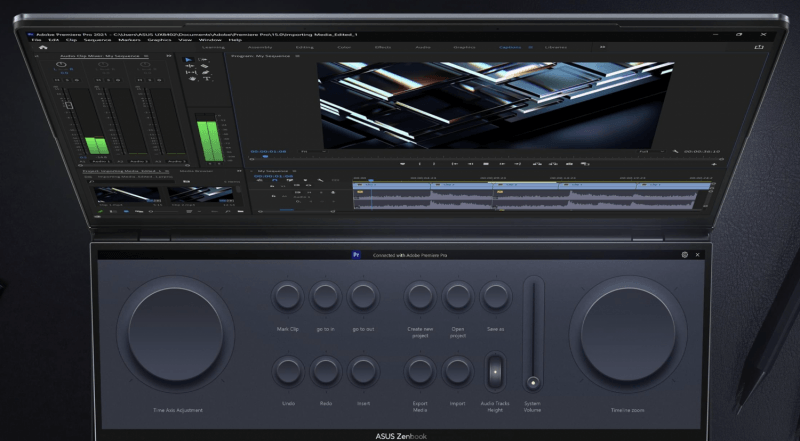Image resolution: width=800 pixels, height=441 pixels.
Task: Click the Quick Export icon at top right
Action: click(759, 47)
